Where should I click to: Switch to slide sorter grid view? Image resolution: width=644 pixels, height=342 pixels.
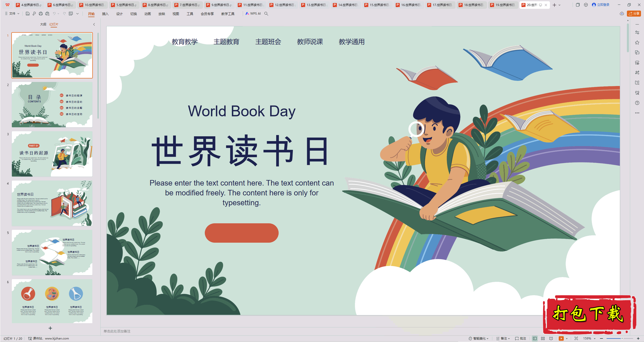[x=543, y=338]
